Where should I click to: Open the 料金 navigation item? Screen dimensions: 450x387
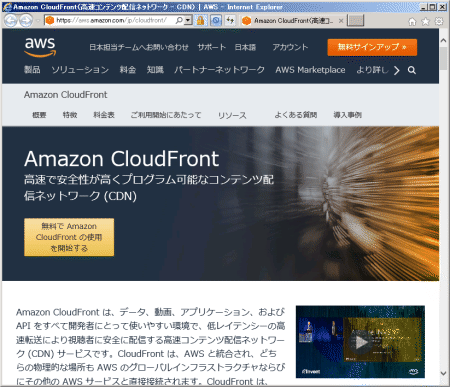click(128, 70)
